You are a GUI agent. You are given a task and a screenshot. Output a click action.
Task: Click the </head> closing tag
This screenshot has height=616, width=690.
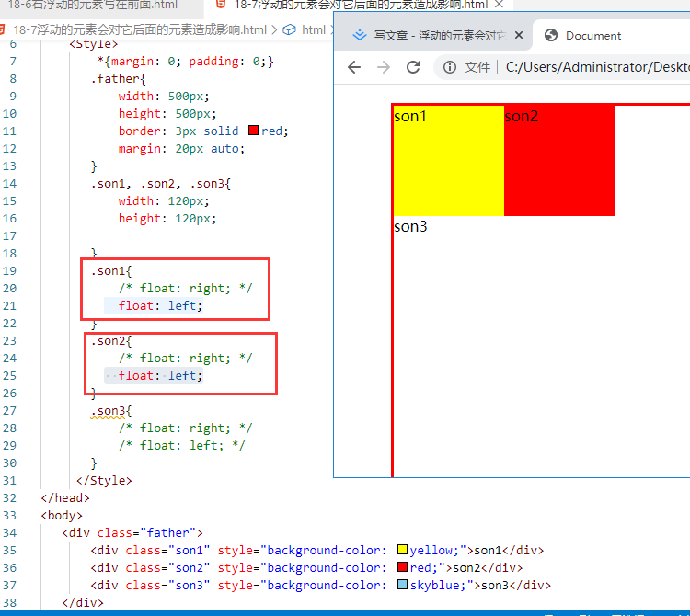pyautogui.click(x=65, y=497)
